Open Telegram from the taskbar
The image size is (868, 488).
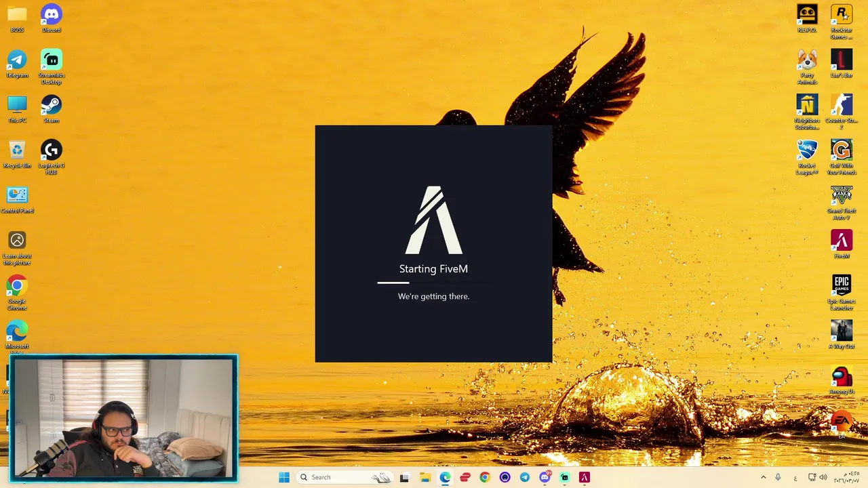pos(525,477)
